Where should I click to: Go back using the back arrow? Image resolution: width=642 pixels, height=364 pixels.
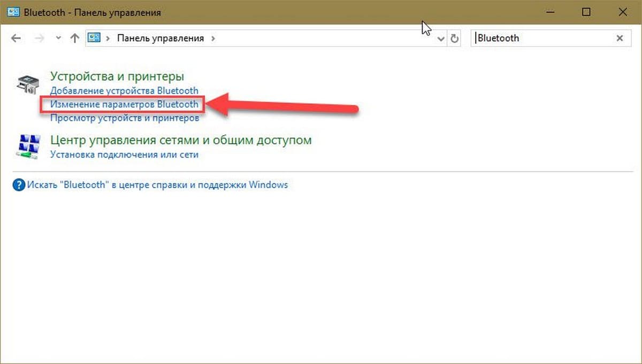16,38
